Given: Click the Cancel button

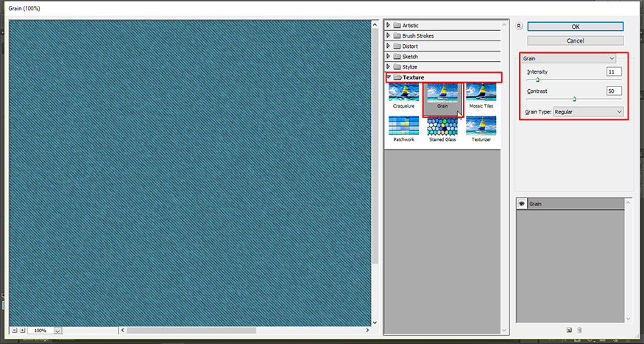Looking at the screenshot, I should (576, 41).
